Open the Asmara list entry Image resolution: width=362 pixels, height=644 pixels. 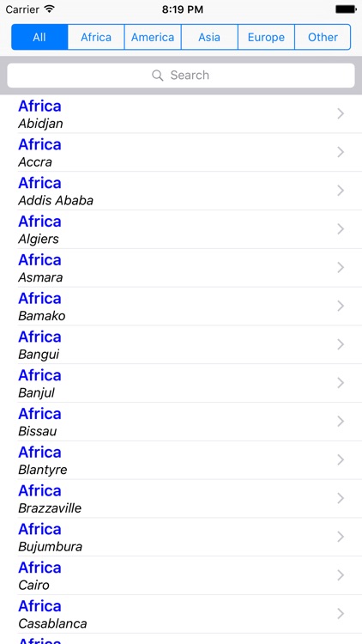coord(181,268)
